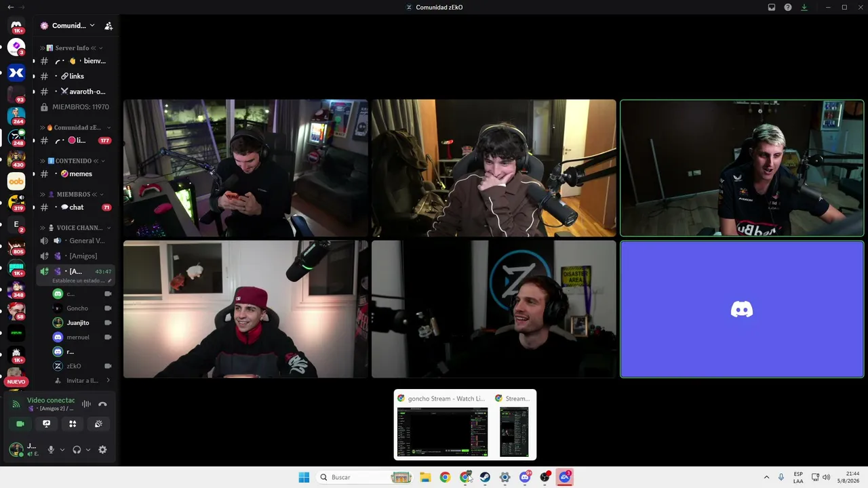
Task: Show hidden system tray icons
Action: pyautogui.click(x=766, y=477)
